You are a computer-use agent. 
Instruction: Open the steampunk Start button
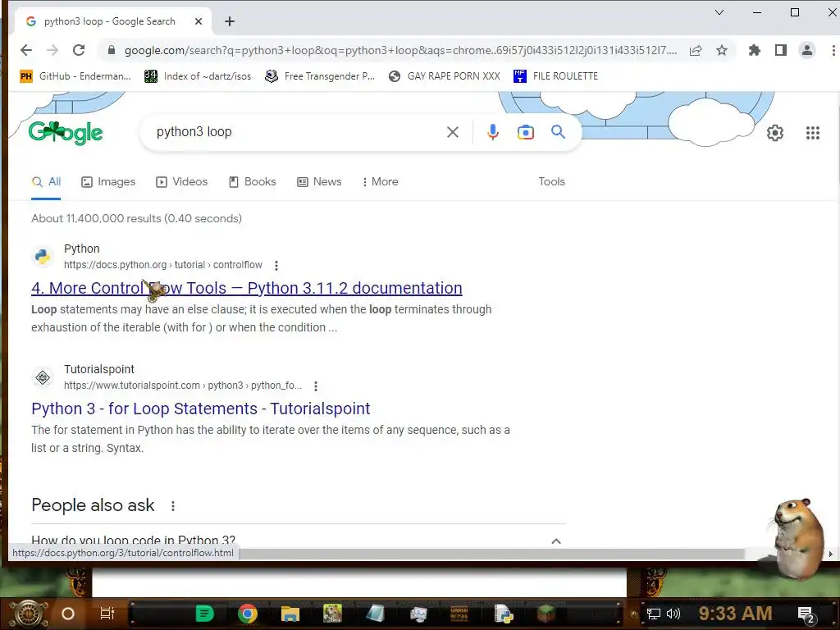tap(30, 614)
